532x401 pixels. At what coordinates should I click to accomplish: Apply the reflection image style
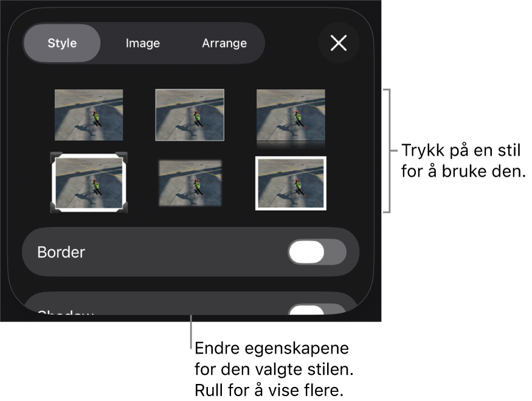(x=291, y=118)
